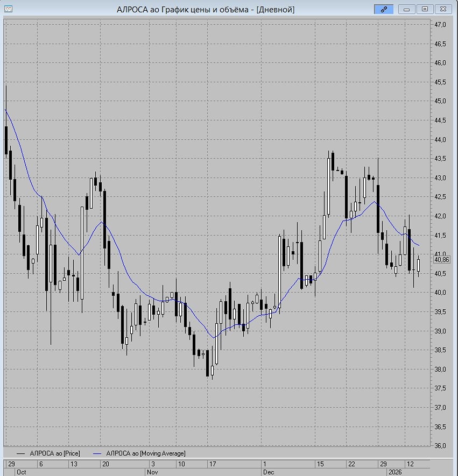The image size is (458, 476).
Task: Click the 29 date label near Oct
Action: [11, 464]
